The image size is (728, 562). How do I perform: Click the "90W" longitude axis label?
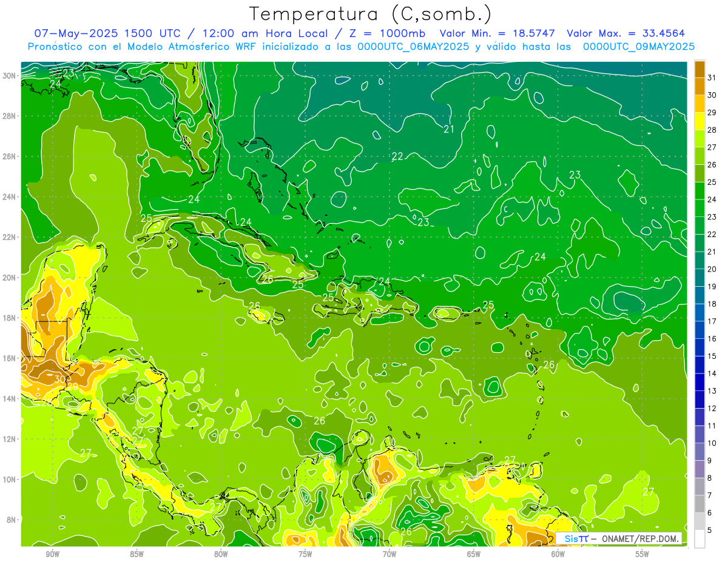tap(52, 554)
